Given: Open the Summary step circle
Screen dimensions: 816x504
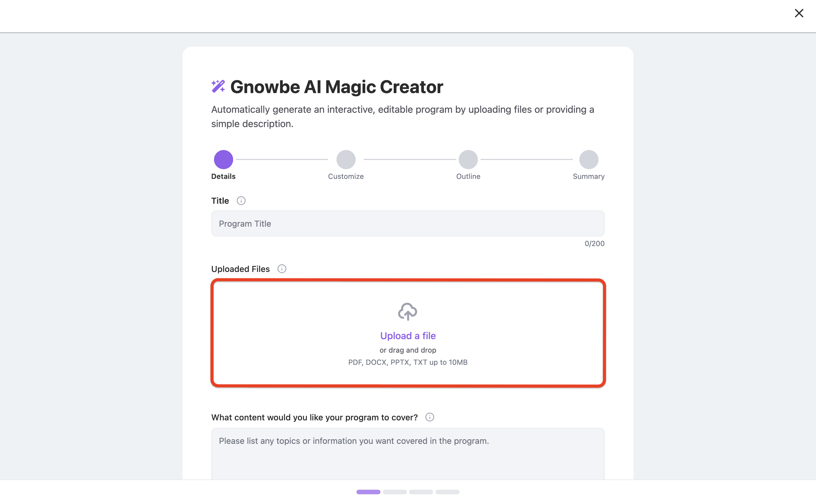Looking at the screenshot, I should (x=589, y=159).
